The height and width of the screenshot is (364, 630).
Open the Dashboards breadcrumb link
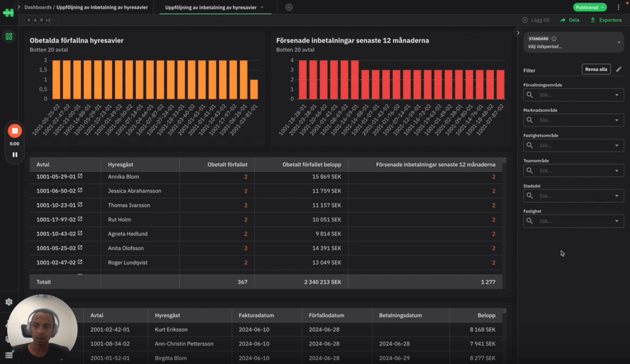[x=38, y=7]
